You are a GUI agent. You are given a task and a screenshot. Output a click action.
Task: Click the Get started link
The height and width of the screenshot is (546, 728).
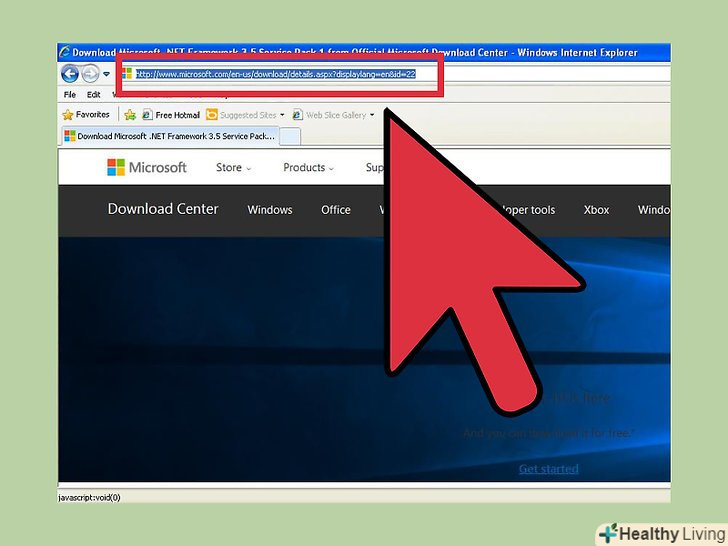click(548, 468)
